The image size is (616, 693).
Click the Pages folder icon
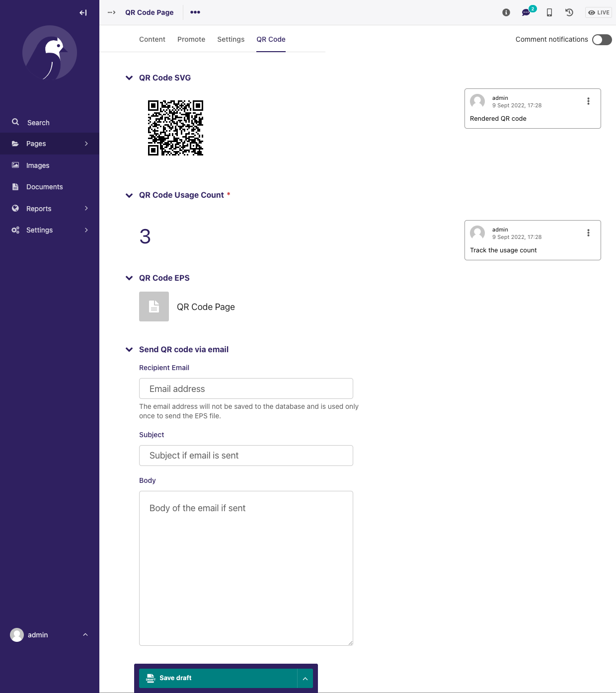pos(15,144)
